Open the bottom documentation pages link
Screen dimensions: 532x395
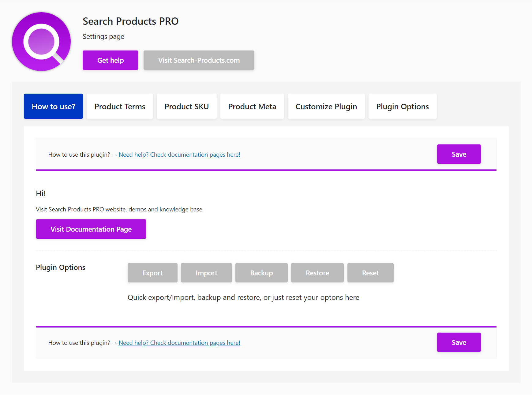[179, 343]
